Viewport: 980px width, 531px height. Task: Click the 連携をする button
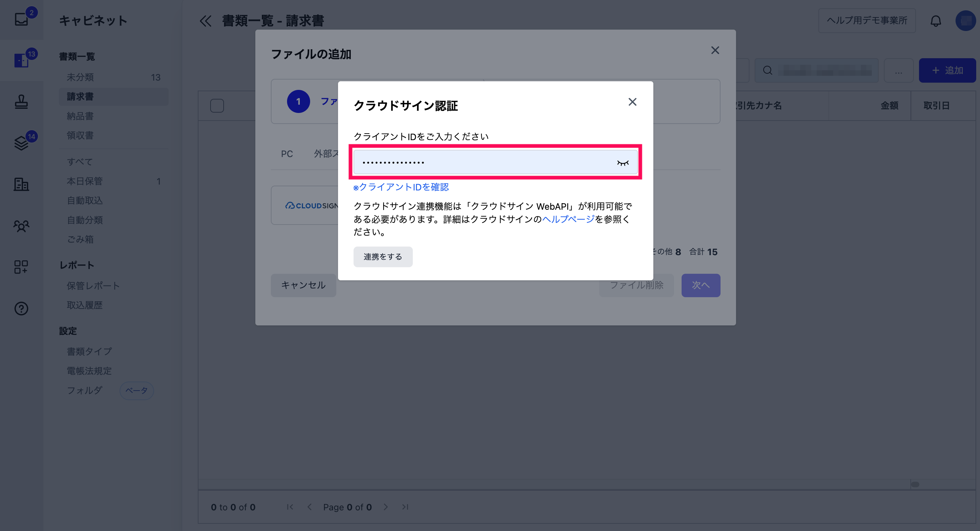383,257
